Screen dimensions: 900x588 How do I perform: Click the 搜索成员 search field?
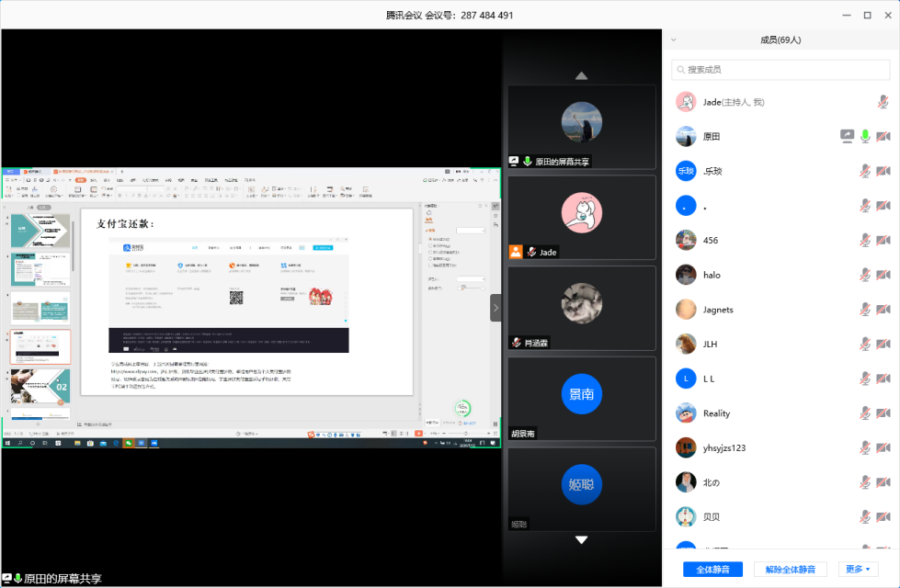point(781,70)
